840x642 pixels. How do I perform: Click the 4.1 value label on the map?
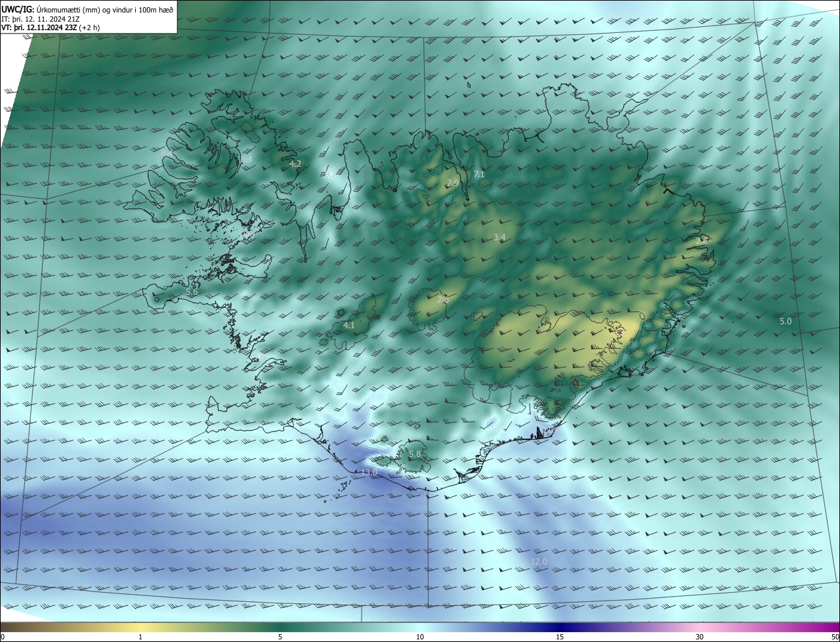pyautogui.click(x=349, y=325)
